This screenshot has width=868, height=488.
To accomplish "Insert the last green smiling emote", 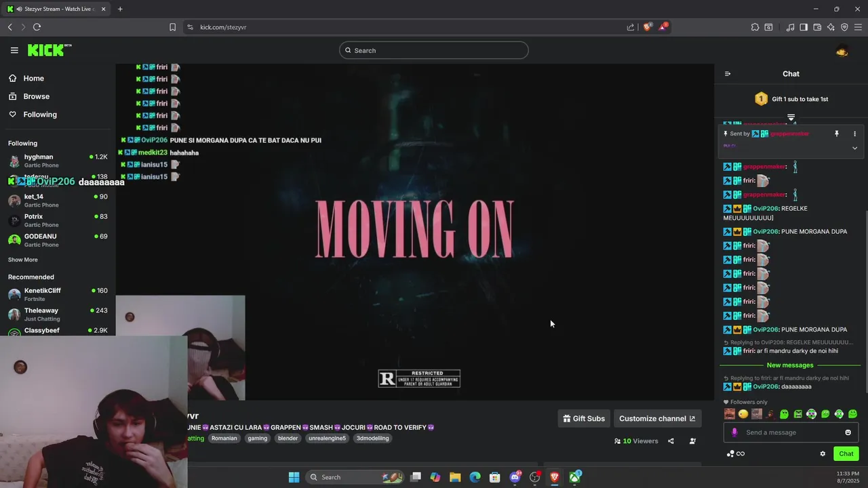I will 852,414.
